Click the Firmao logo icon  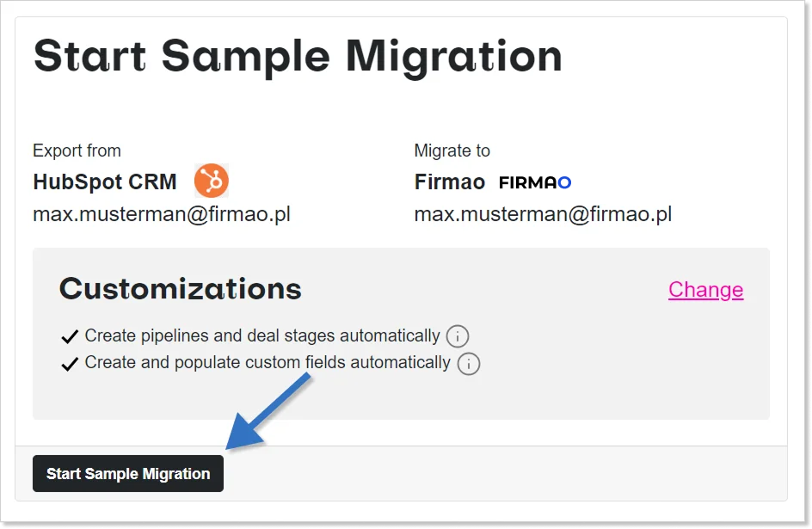535,182
